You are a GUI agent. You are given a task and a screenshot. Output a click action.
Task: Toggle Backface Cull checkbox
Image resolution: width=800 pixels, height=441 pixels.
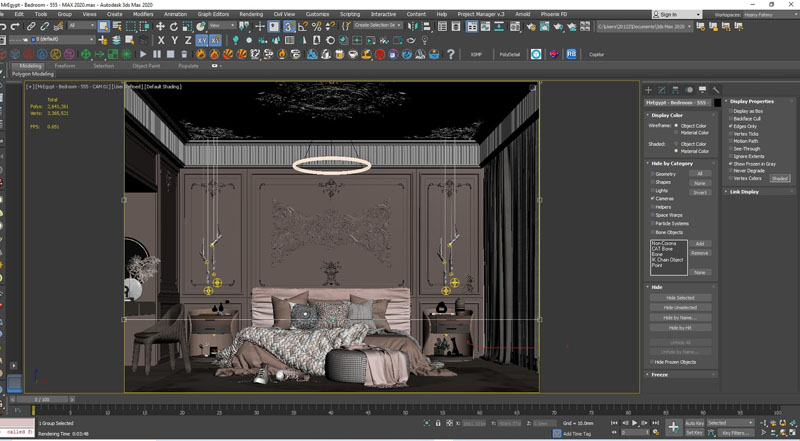731,118
